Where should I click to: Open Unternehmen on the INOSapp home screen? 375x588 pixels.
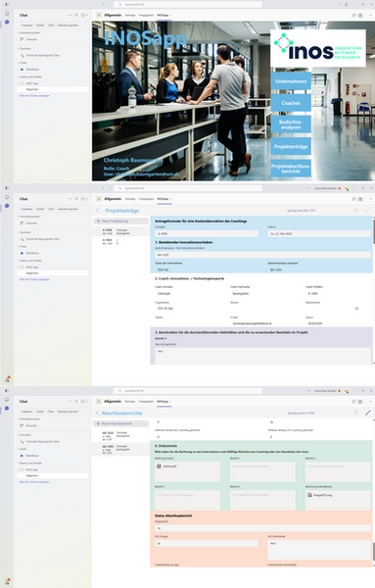click(291, 81)
